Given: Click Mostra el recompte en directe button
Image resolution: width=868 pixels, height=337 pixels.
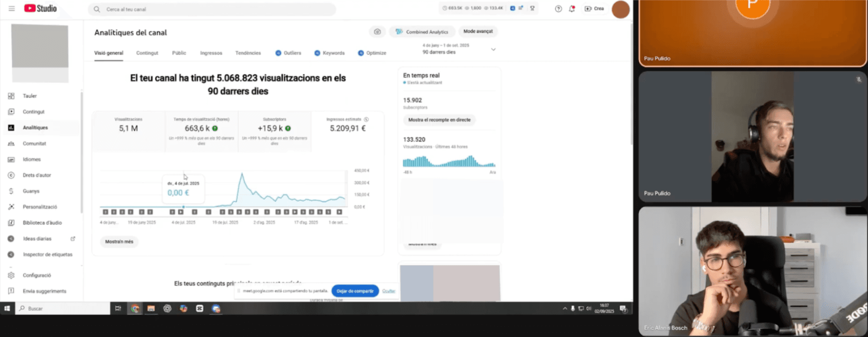Looking at the screenshot, I should tap(439, 120).
